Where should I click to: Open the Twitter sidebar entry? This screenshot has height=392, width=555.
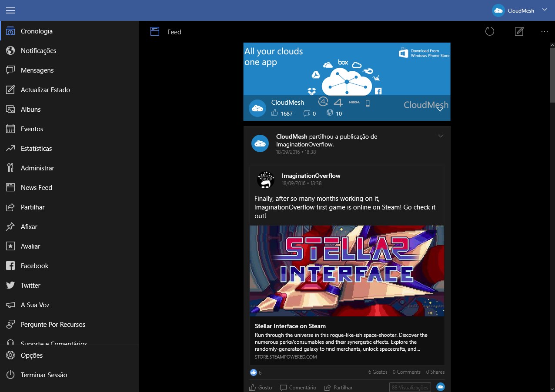(31, 285)
